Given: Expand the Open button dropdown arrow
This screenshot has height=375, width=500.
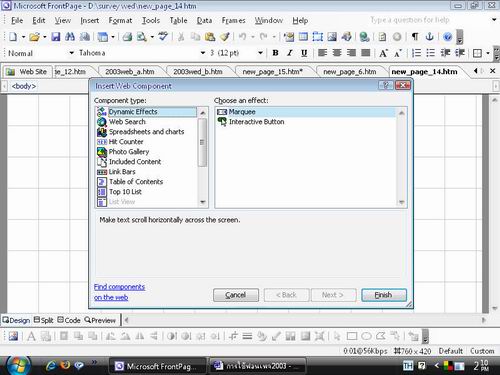Looking at the screenshot, I should tap(44, 37).
